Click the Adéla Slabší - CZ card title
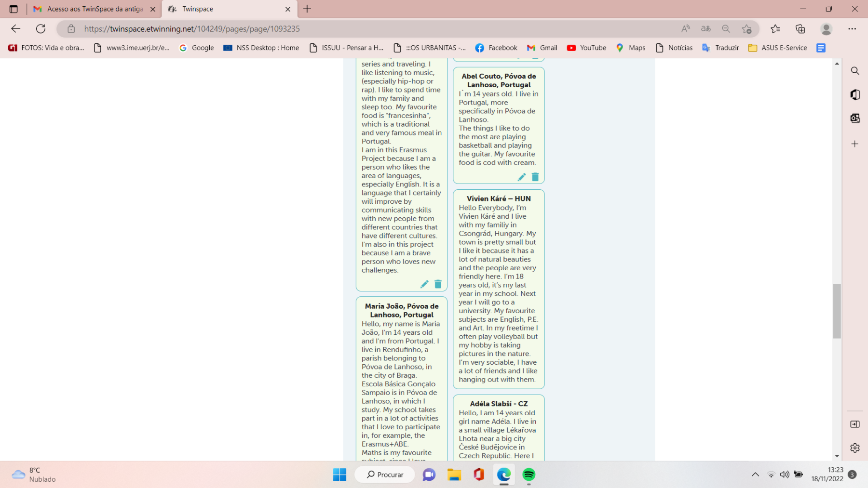The height and width of the screenshot is (488, 868). (499, 404)
